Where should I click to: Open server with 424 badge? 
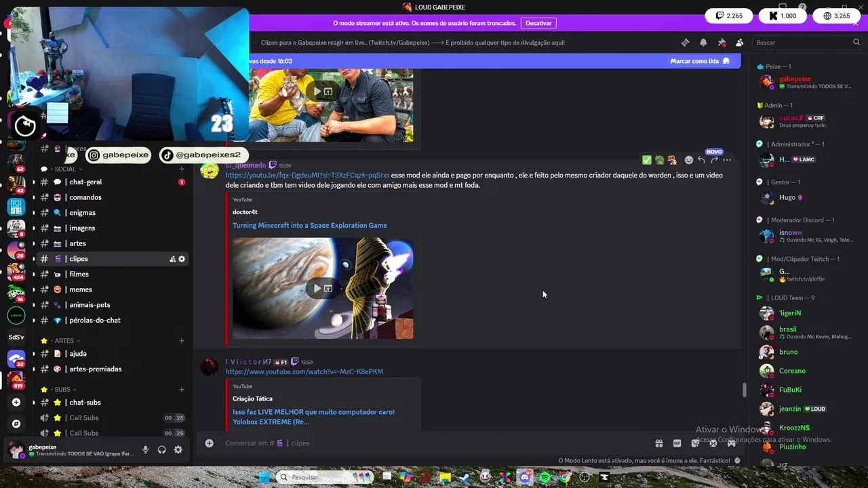[x=16, y=270]
